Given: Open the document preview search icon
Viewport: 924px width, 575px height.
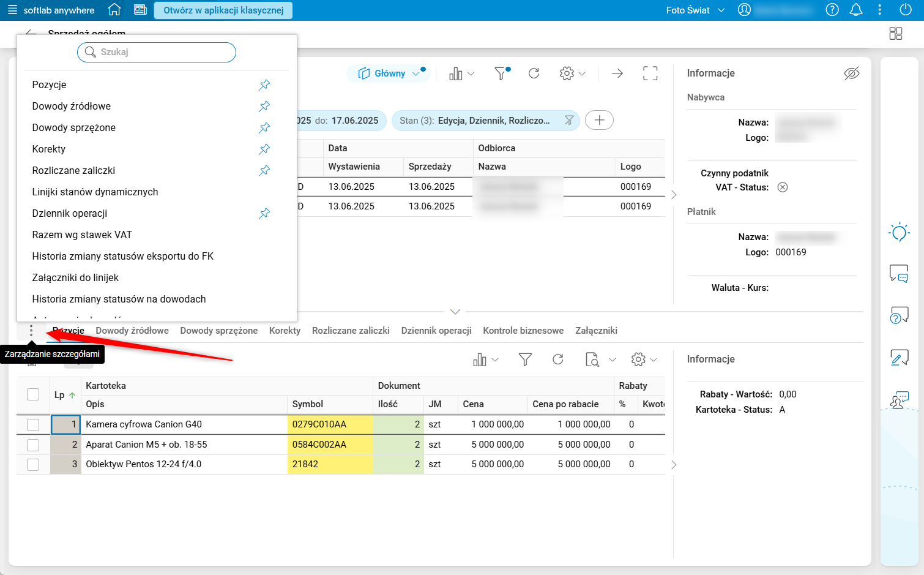Looking at the screenshot, I should 592,359.
